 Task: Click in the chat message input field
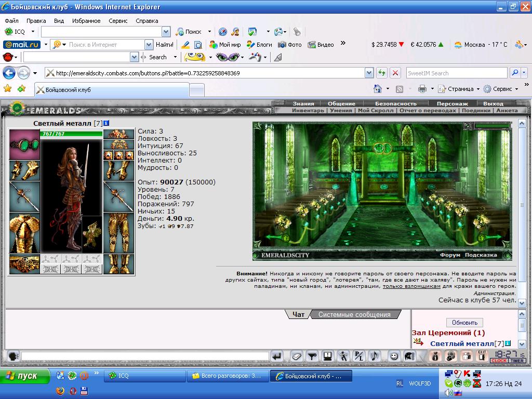145,356
